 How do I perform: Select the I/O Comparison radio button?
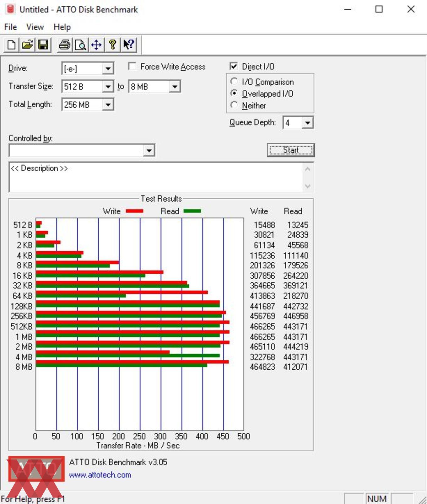(234, 82)
